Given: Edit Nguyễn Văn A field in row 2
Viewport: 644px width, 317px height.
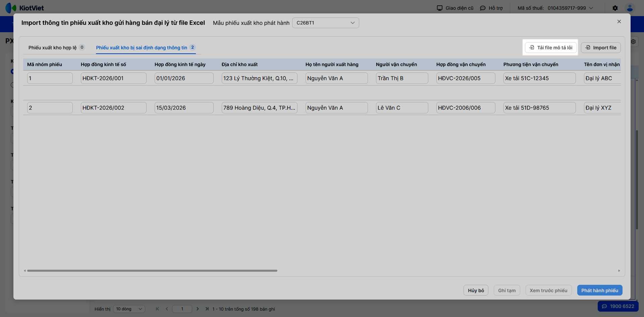Looking at the screenshot, I should [x=337, y=108].
